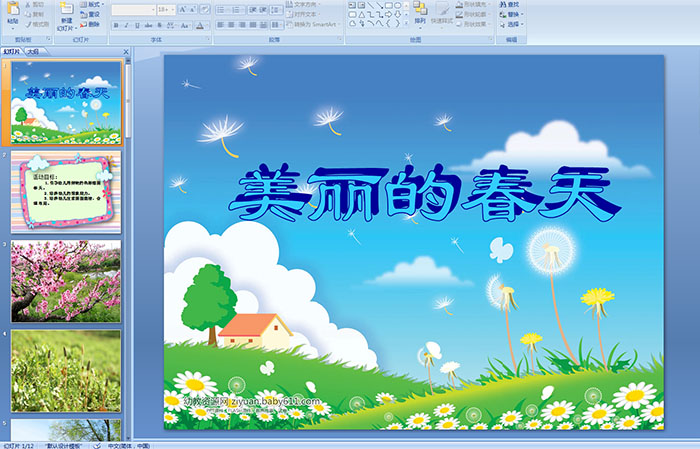Click the Copy (复制) icon
Image resolution: width=700 pixels, height=449 pixels.
click(x=28, y=14)
